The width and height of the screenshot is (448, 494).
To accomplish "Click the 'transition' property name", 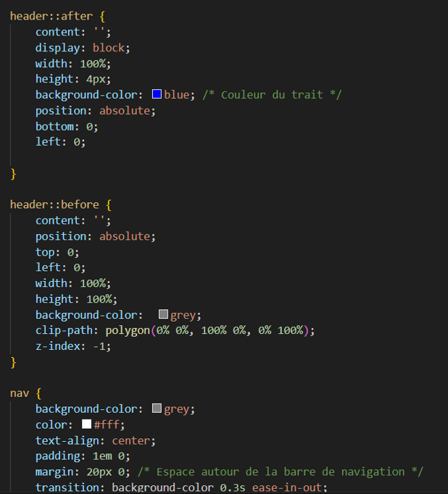I will pos(70,487).
